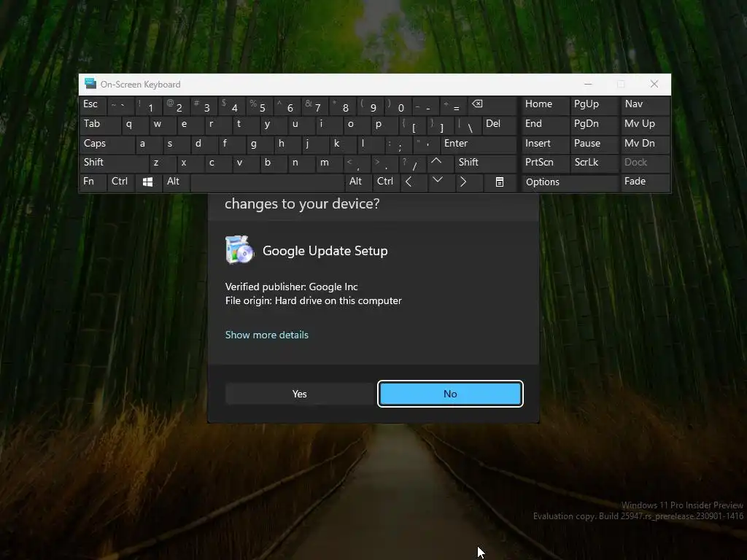Click the letter g key
Viewport: 747px width, 560px height.
(x=260, y=144)
